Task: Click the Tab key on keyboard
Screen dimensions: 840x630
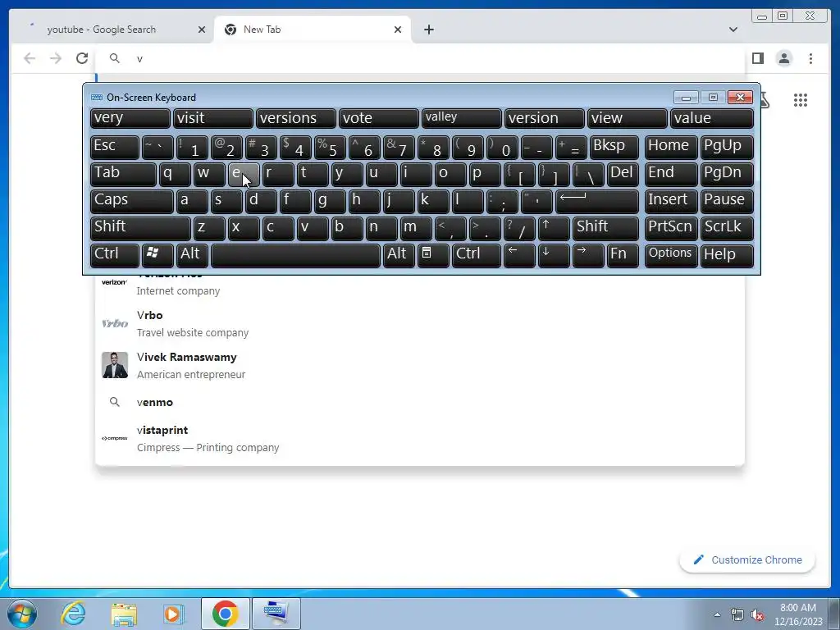Action: click(x=123, y=174)
